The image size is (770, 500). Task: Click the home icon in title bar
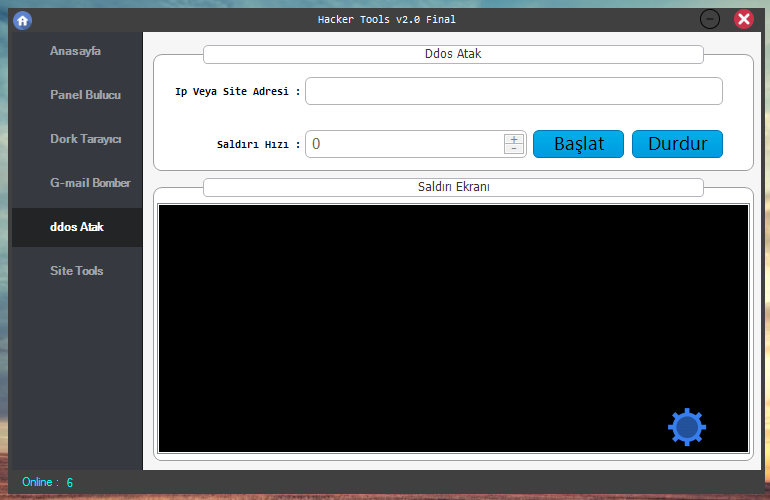click(23, 20)
